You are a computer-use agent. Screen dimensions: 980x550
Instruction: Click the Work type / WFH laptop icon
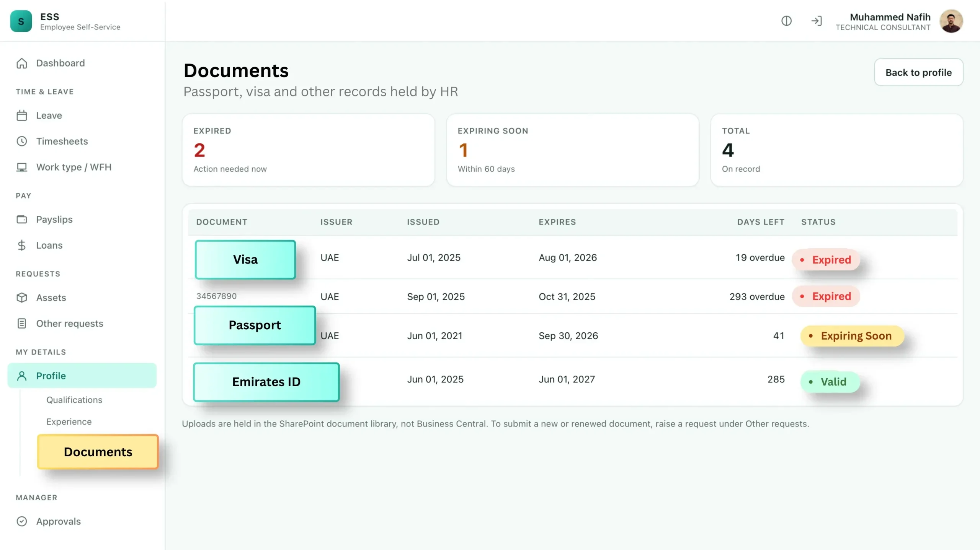(x=22, y=167)
